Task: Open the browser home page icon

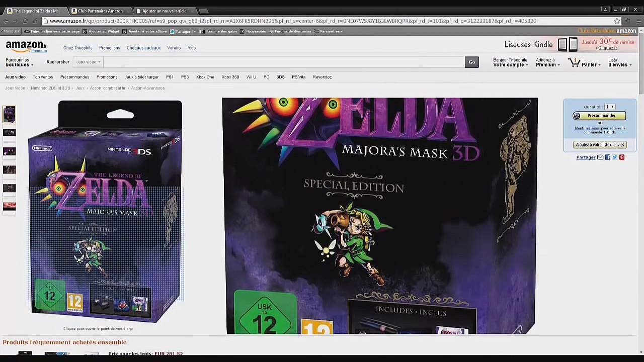Action: click(x=35, y=21)
